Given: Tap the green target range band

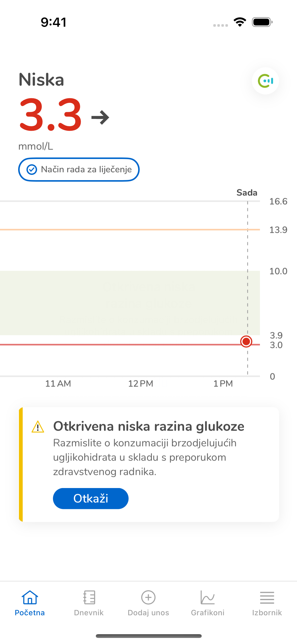Looking at the screenshot, I should (x=126, y=302).
